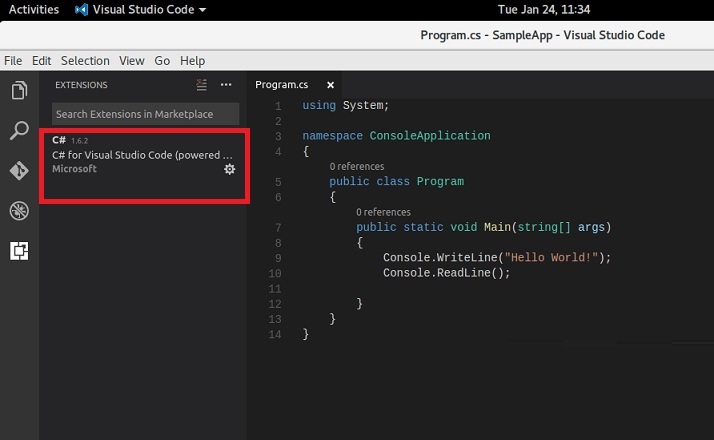Click 0 references link above Main method

[383, 212]
